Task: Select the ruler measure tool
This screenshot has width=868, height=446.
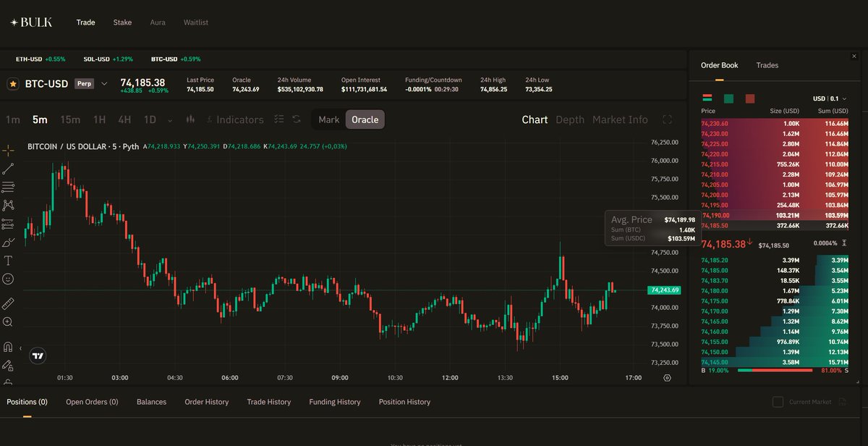Action: click(x=9, y=303)
